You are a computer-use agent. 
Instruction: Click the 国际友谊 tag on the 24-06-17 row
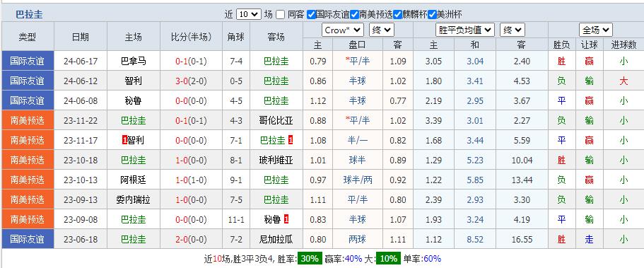point(27,62)
